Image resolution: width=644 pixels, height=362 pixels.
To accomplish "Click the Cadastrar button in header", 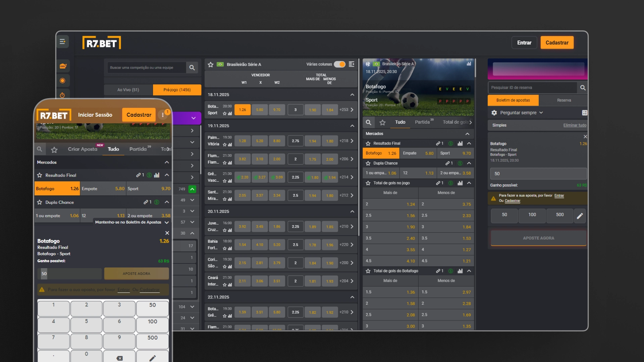I will 557,43.
